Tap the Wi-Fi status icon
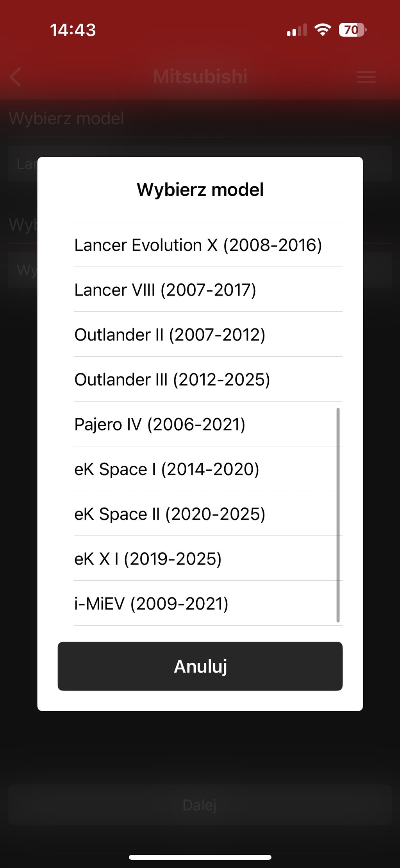Screen dimensions: 400x868 [x=323, y=30]
